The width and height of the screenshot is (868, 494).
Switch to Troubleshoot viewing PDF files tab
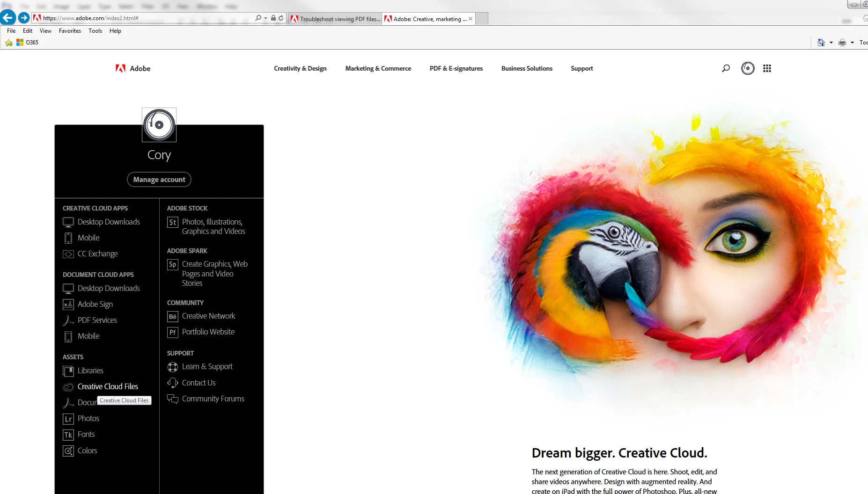click(x=335, y=19)
